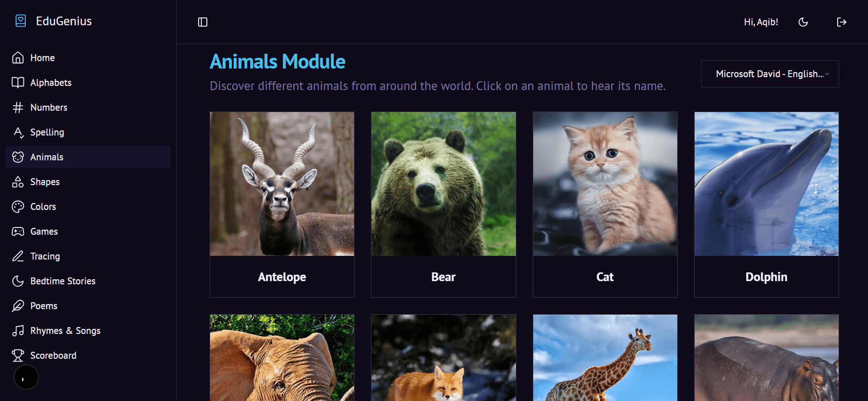Screen dimensions: 868x401
Task: Click the Games controller icon
Action: point(18,232)
